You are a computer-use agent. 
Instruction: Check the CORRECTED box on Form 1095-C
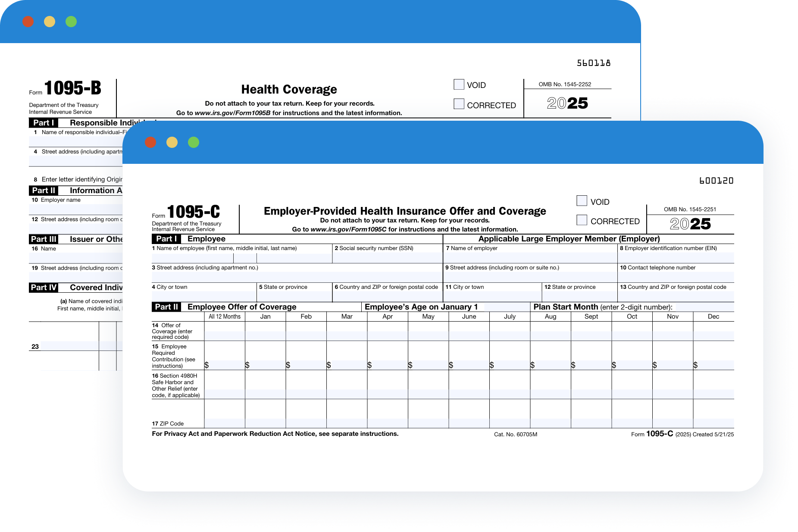coord(582,220)
